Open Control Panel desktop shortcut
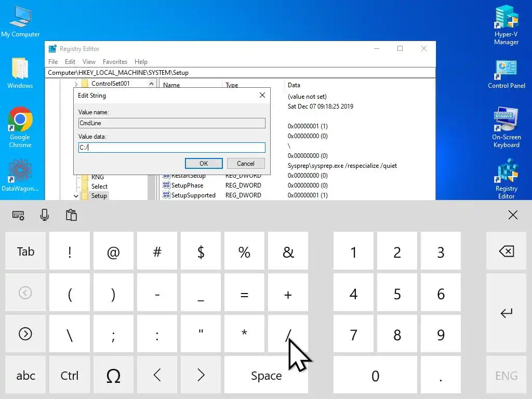The width and height of the screenshot is (532, 399). click(x=506, y=74)
